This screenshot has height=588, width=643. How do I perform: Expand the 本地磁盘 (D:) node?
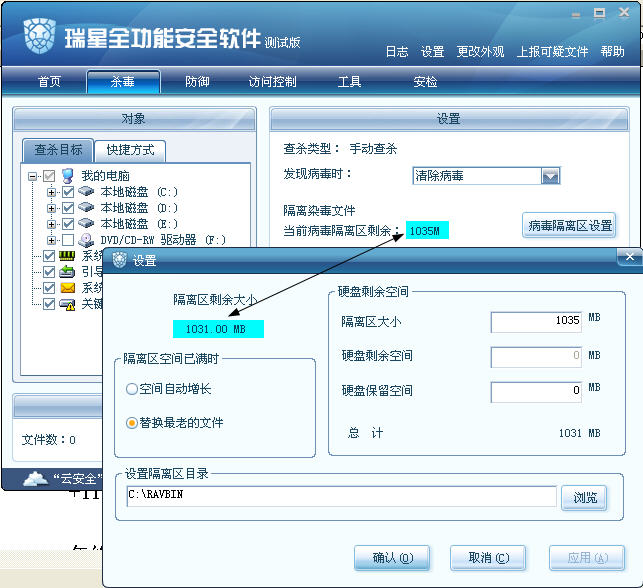tap(51, 208)
